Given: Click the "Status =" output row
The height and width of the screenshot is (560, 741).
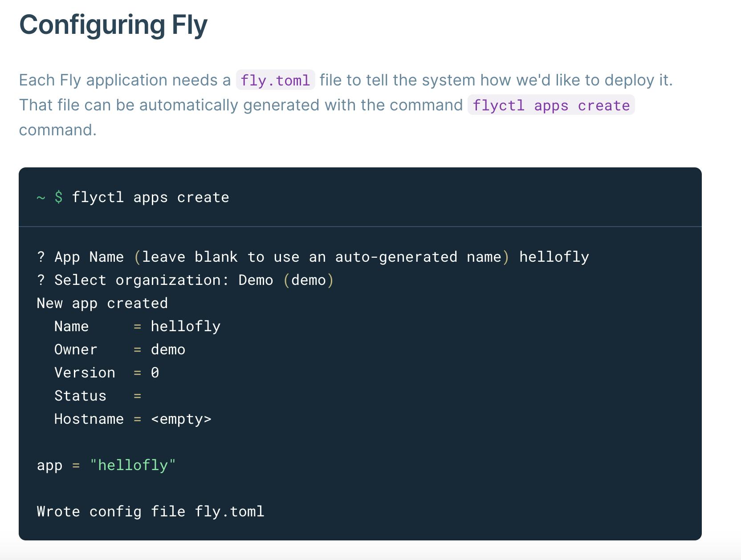Looking at the screenshot, I should (98, 396).
